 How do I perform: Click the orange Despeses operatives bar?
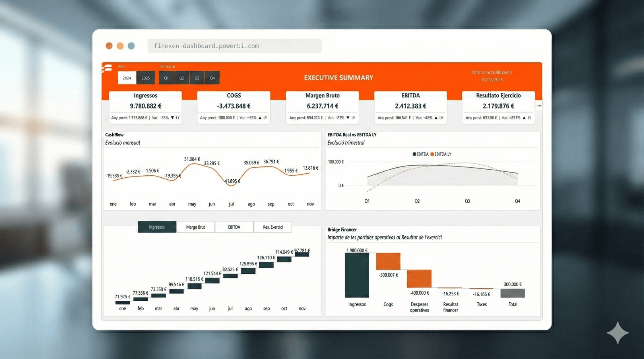(419, 279)
